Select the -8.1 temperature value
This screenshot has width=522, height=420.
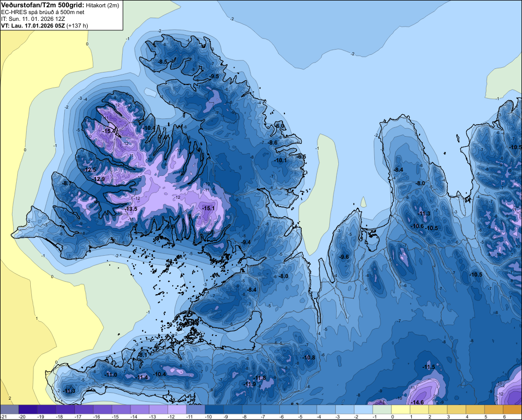coord(143,355)
